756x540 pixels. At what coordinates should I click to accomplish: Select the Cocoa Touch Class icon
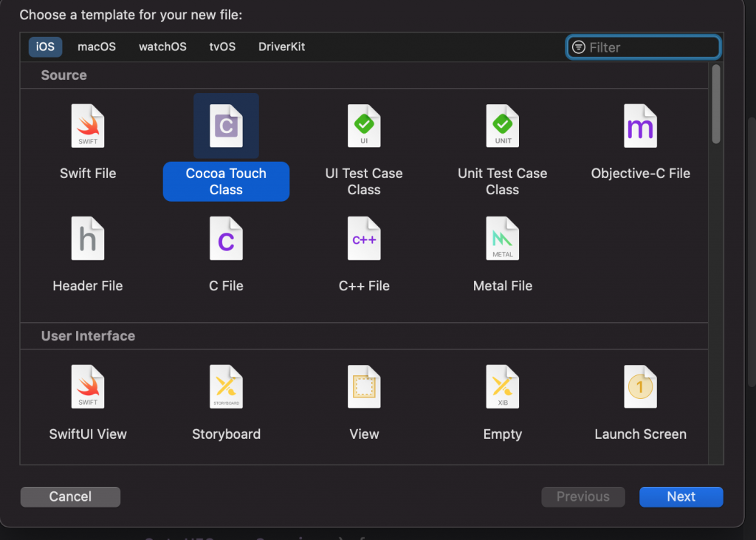point(226,126)
